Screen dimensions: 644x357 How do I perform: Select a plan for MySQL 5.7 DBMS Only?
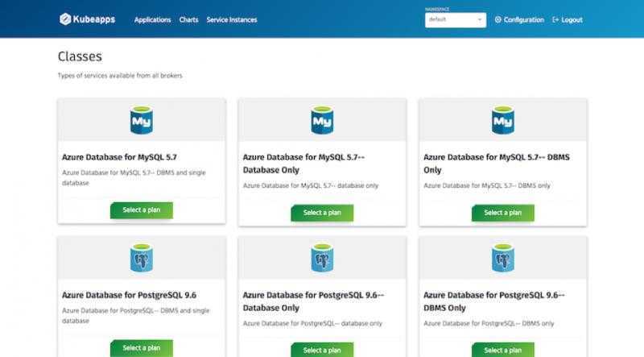pos(502,213)
